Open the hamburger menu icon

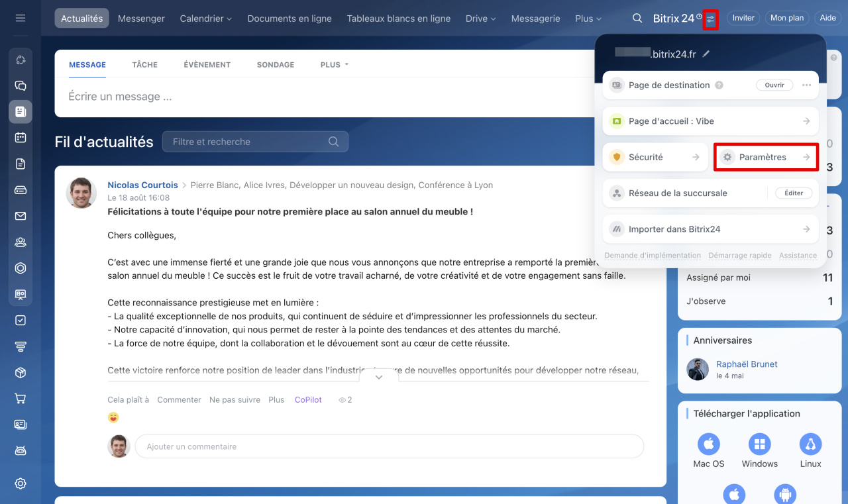point(21,18)
